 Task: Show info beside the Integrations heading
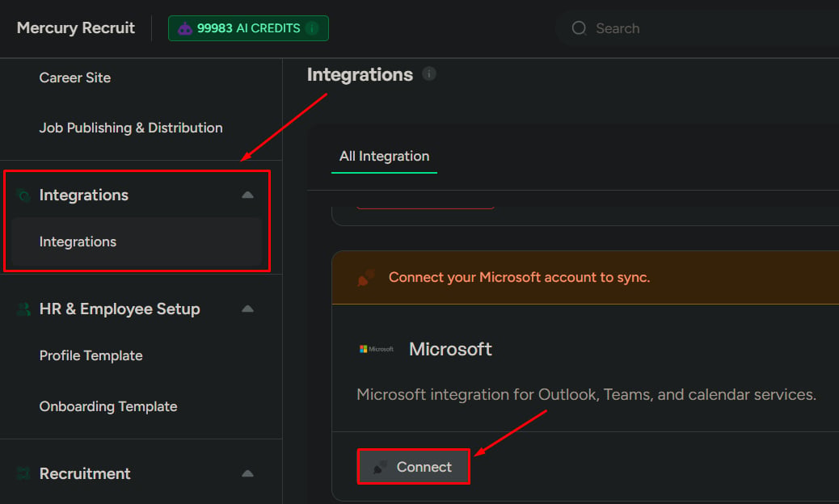[x=429, y=73]
